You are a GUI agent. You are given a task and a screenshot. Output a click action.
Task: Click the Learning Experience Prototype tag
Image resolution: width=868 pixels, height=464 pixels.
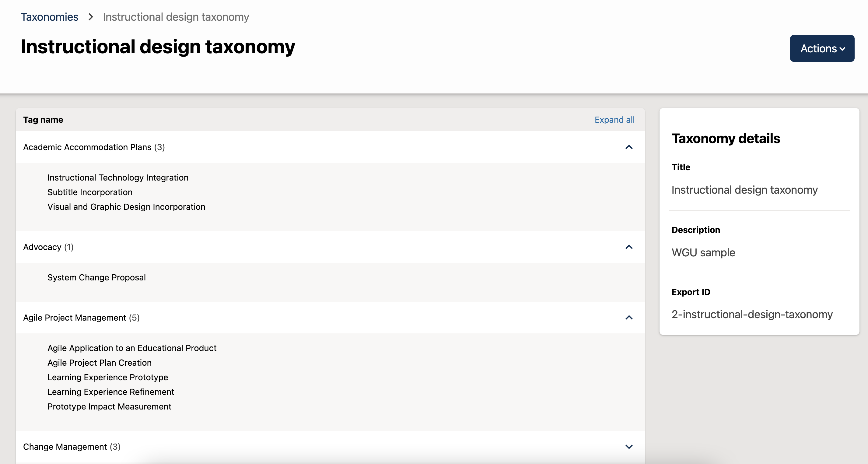108,377
